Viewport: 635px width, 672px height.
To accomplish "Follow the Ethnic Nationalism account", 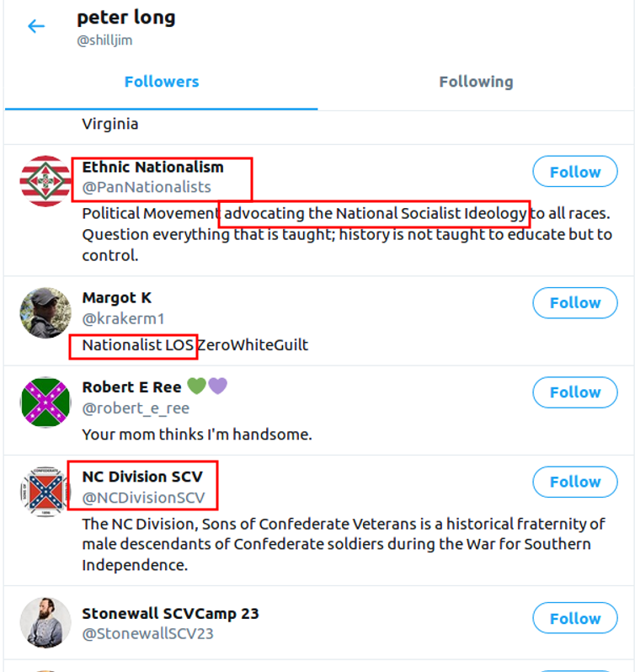I will point(575,172).
